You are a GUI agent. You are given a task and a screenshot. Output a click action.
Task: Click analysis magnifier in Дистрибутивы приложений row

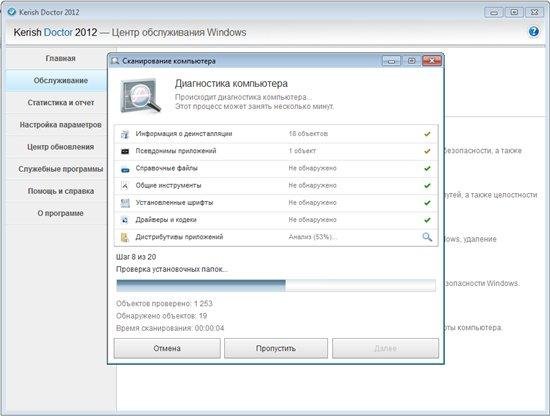pos(427,237)
